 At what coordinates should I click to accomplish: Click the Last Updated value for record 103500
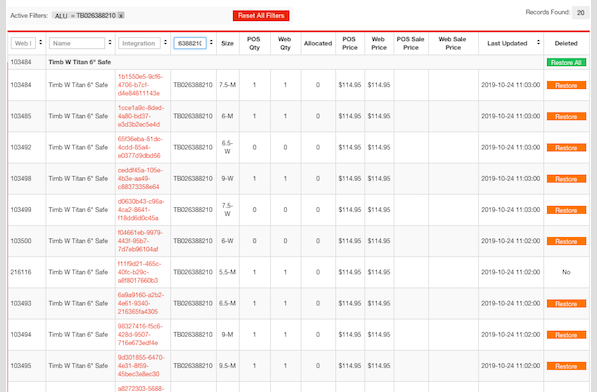pos(511,241)
